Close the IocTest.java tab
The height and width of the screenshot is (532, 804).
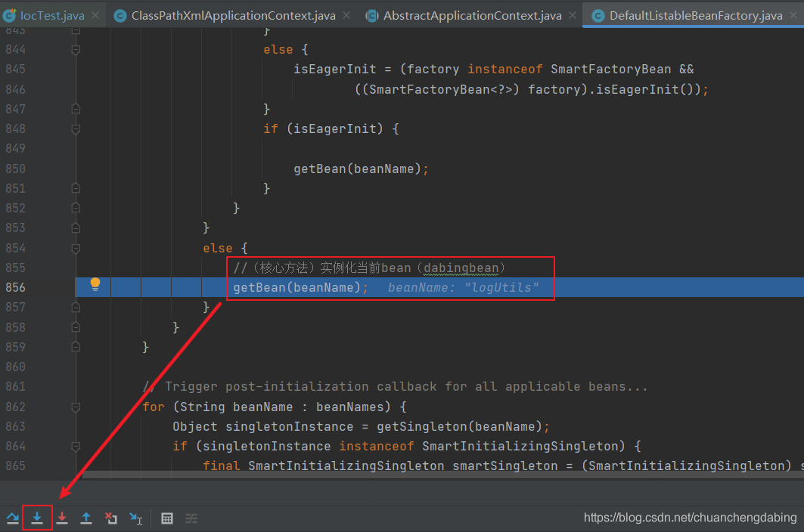(95, 15)
